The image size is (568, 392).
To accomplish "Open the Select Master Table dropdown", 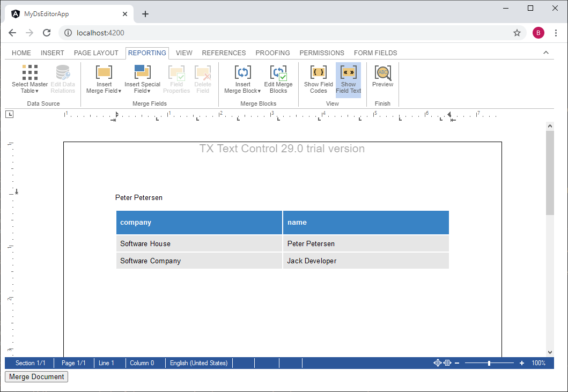I will click(x=29, y=79).
